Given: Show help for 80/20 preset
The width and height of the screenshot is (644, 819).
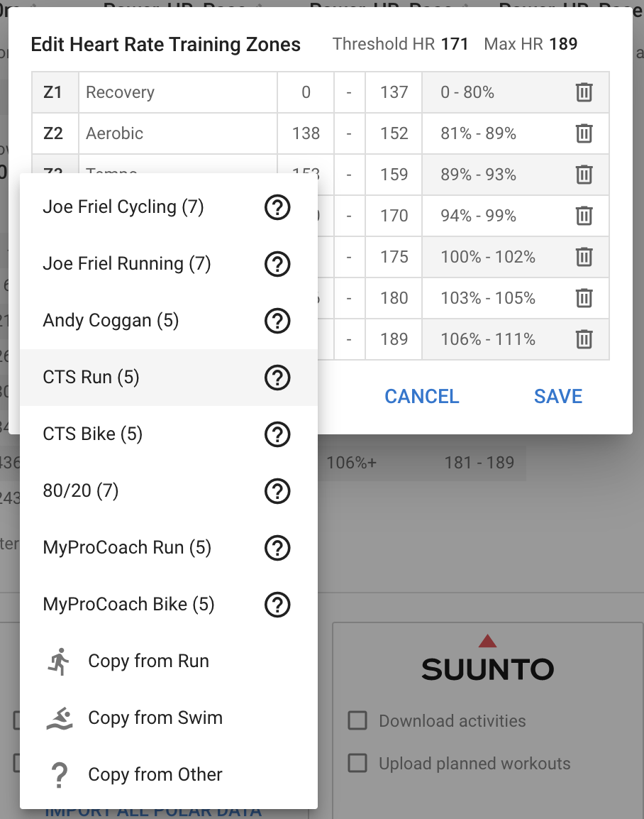Looking at the screenshot, I should coord(277,491).
